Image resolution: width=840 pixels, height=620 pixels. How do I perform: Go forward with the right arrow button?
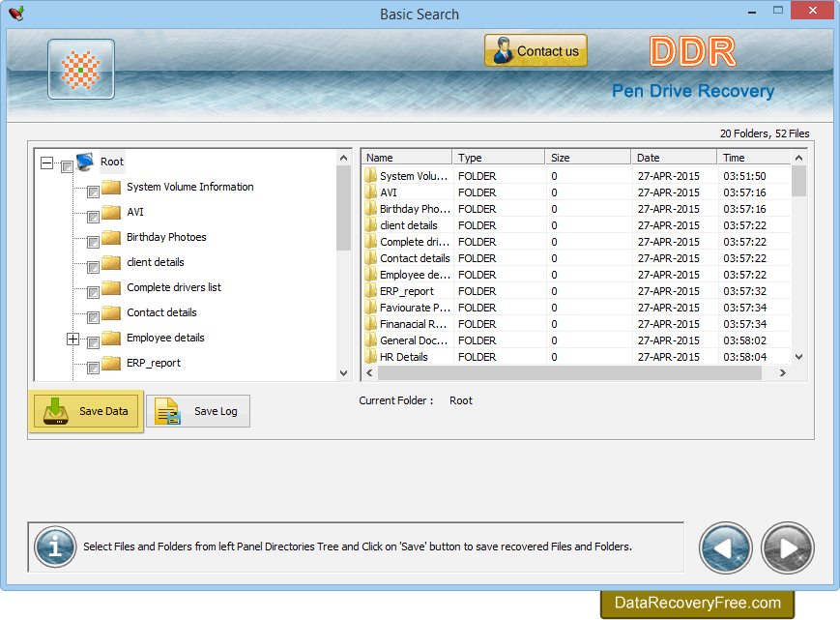tap(788, 547)
